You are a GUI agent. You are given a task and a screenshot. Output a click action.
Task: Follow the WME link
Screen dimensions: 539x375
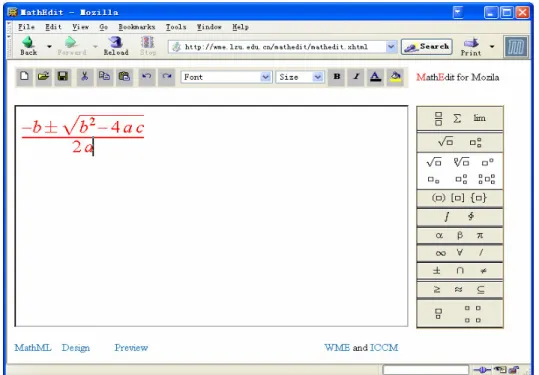tap(337, 348)
